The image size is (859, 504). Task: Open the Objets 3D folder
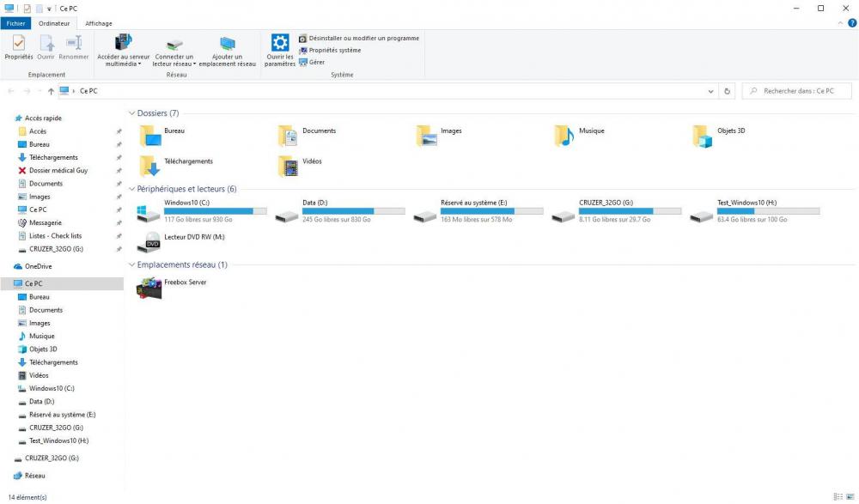click(704, 136)
